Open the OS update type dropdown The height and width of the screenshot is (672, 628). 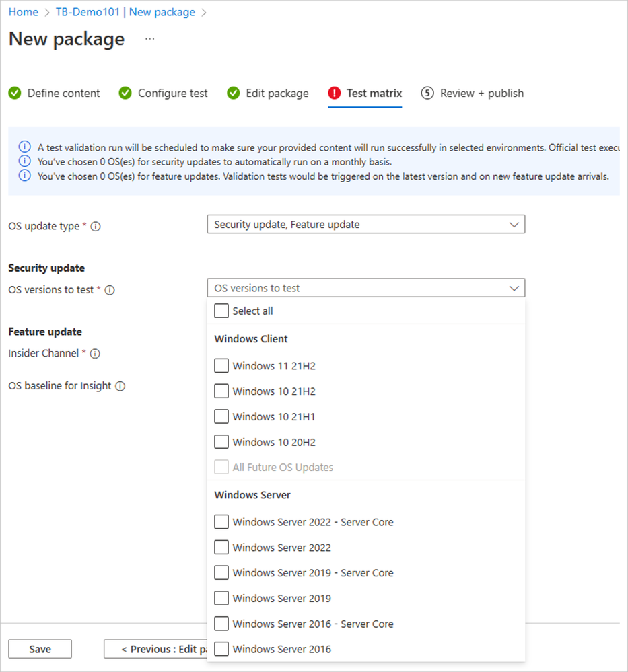[365, 225]
